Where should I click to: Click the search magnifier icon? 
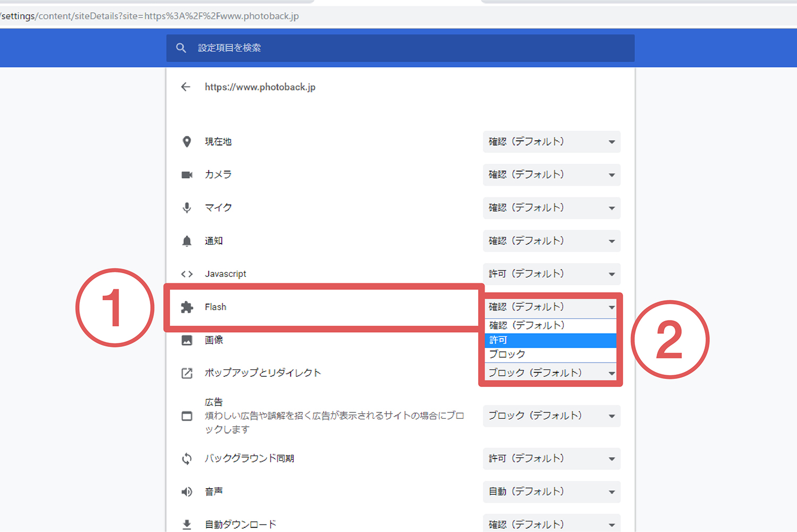tap(181, 48)
